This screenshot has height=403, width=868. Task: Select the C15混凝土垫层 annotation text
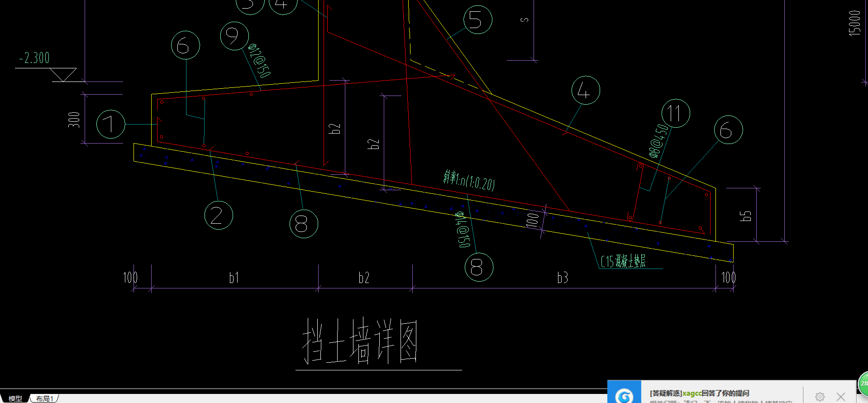(x=623, y=261)
